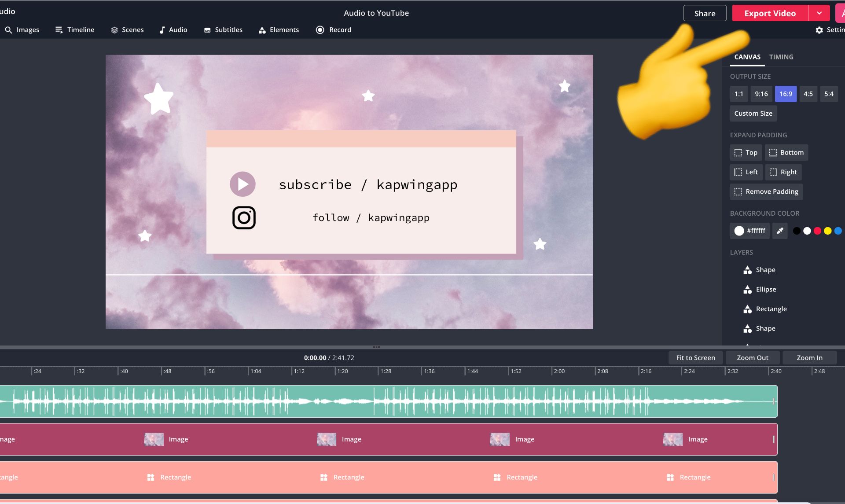Pick color with eyedropper tool

coord(779,231)
